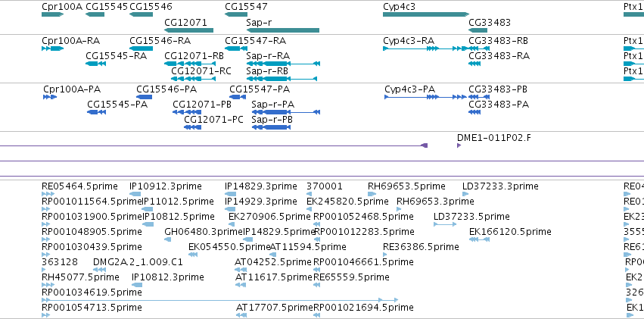Click transcript CG12071-RB

[x=190, y=64]
